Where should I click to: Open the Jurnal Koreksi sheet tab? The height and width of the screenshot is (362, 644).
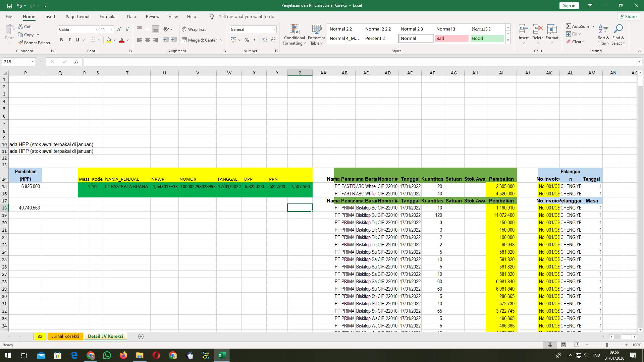(65, 336)
